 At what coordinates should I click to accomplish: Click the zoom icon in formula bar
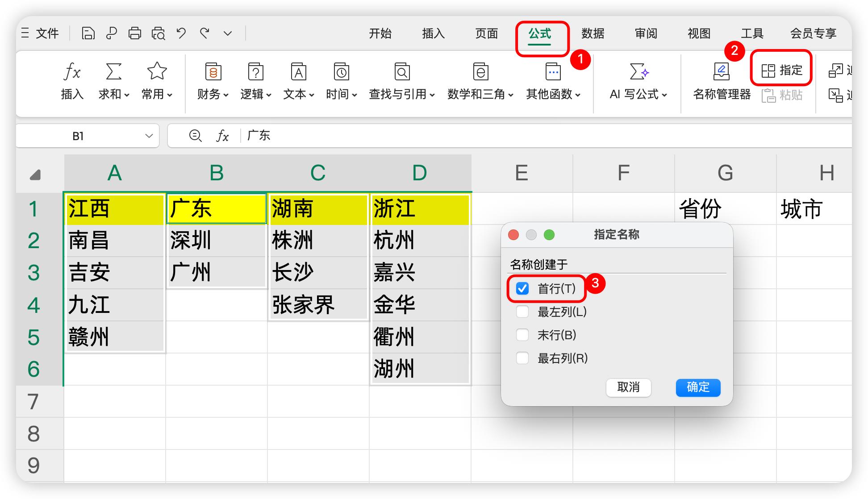[195, 136]
